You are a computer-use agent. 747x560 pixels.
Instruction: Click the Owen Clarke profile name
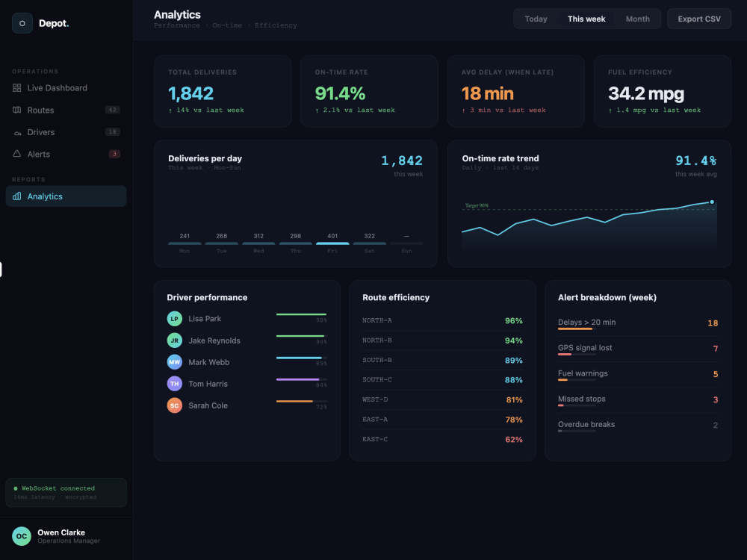pyautogui.click(x=61, y=532)
